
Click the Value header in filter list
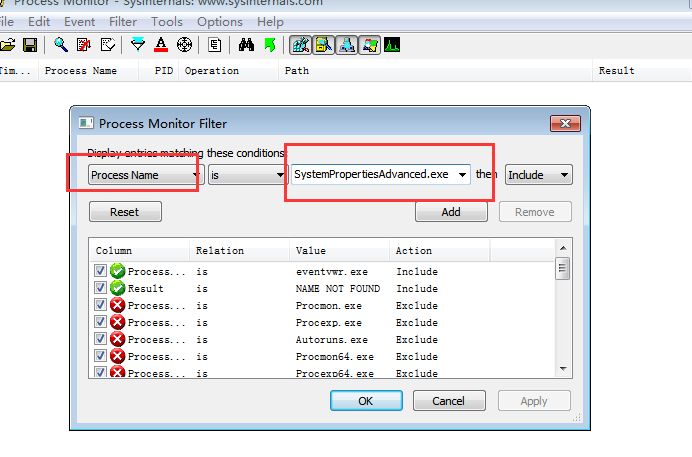(340, 251)
